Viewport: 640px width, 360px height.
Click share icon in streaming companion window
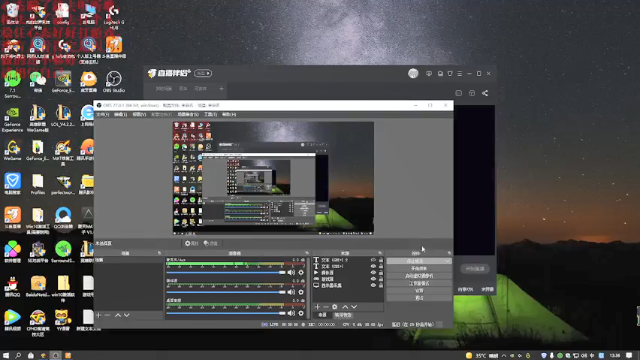(485, 93)
